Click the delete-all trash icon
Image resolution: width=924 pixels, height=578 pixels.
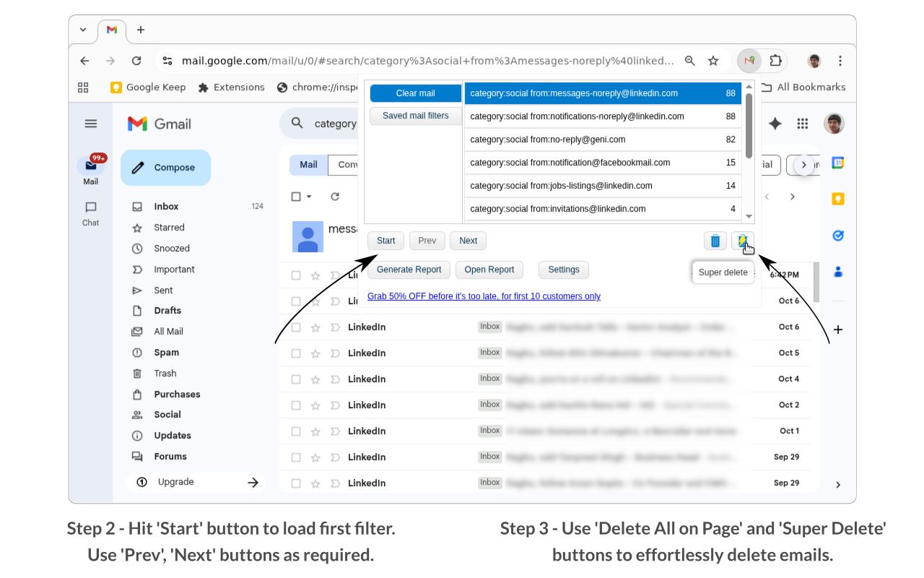(715, 241)
